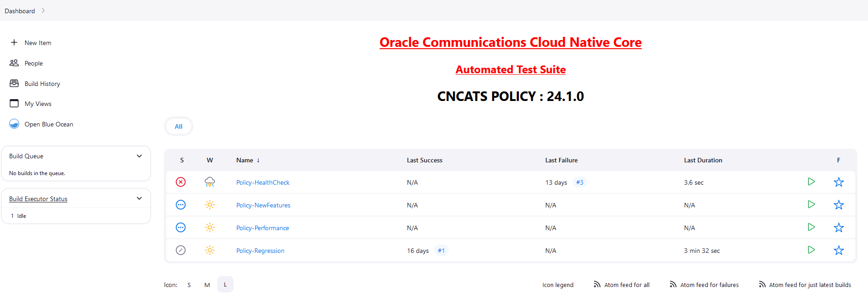Click the Atom feed for failures RSS icon
The height and width of the screenshot is (302, 868).
point(673,284)
